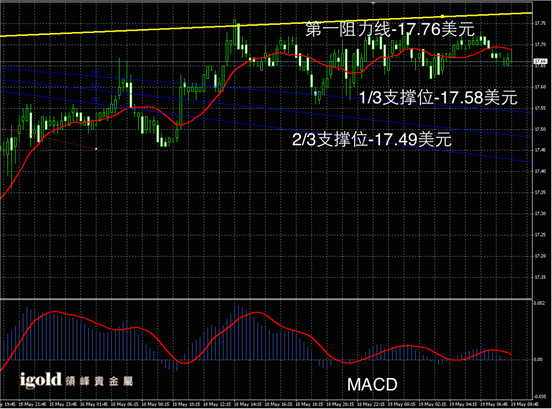
Task: Click the small chart shift triangle at top
Action: tap(373, 3)
